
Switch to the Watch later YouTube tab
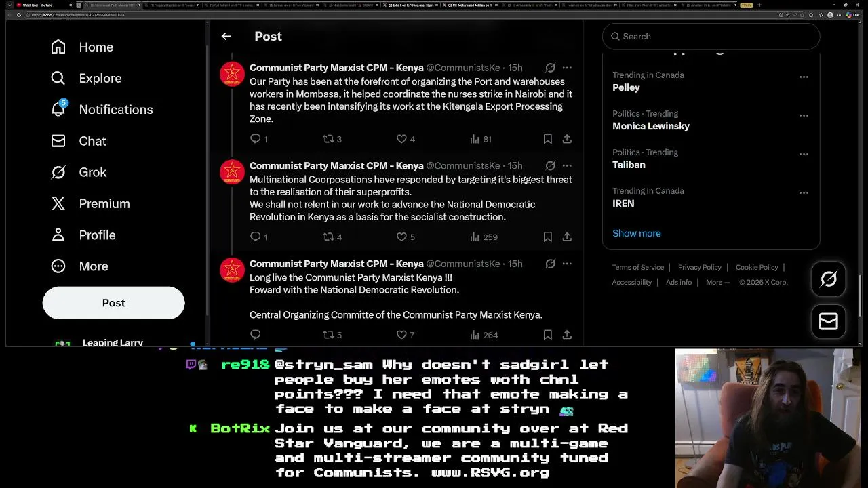pyautogui.click(x=45, y=5)
